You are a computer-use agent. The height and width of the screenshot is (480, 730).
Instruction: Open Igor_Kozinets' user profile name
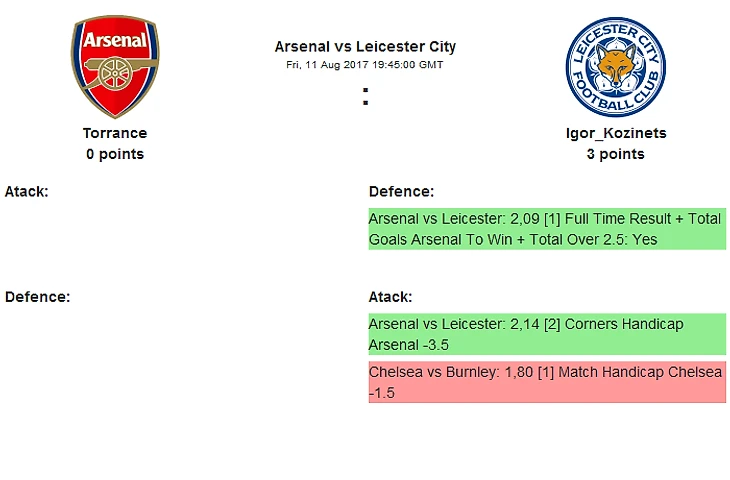(615, 133)
